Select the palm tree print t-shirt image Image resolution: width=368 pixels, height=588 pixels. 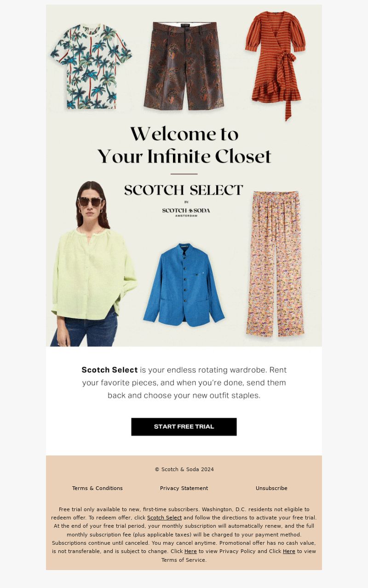pyautogui.click(x=91, y=67)
